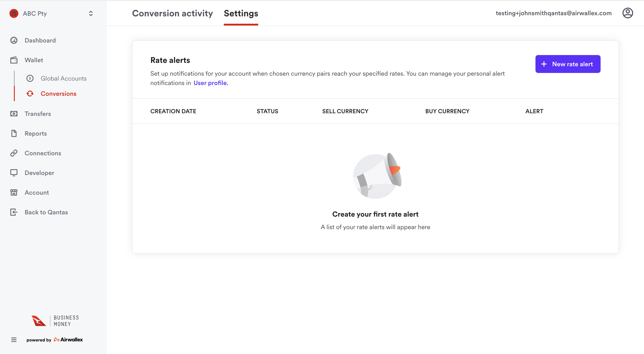Open Global Accounts under Wallet
The width and height of the screenshot is (644, 354).
coord(64,79)
